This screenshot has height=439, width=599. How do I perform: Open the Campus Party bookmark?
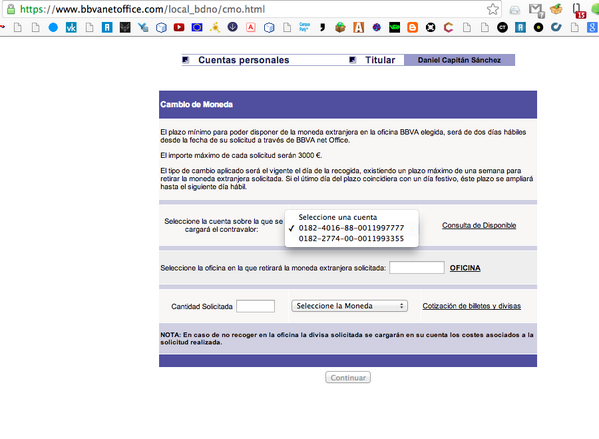coord(304,27)
